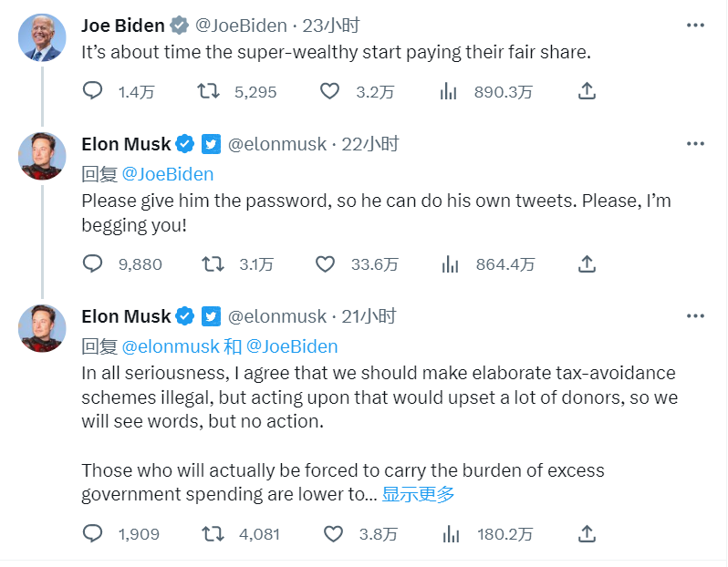Click Elon Musk's name on last tweet

(x=126, y=316)
